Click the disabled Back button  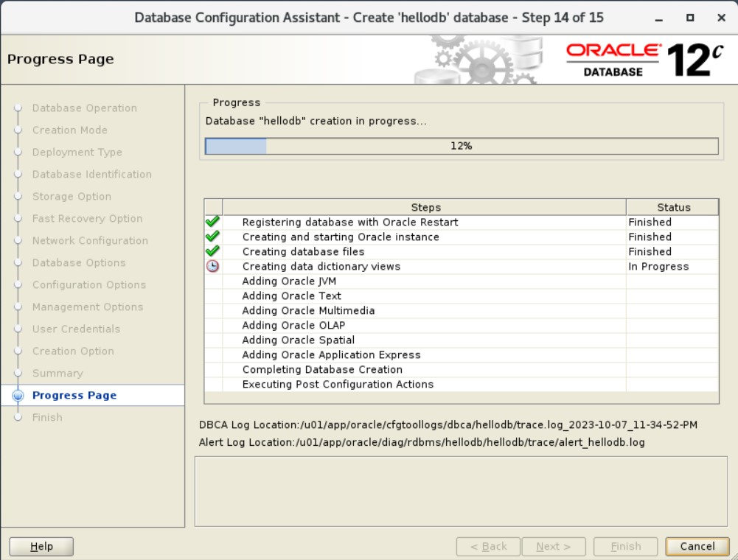click(488, 546)
